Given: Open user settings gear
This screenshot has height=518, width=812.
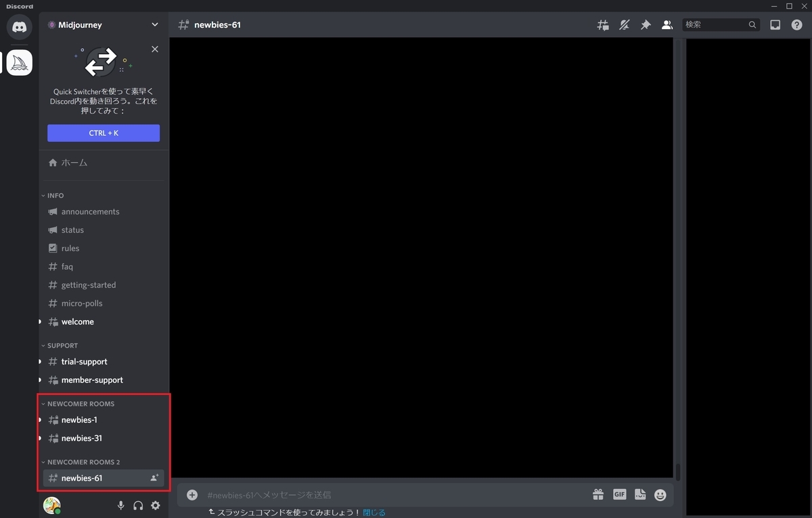Looking at the screenshot, I should click(156, 505).
